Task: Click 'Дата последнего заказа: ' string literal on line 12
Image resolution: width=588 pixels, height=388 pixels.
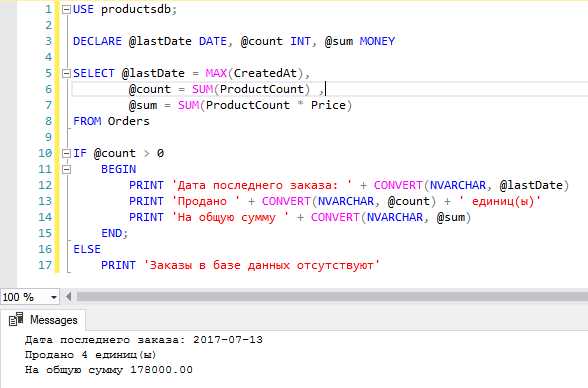Action: tap(262, 185)
